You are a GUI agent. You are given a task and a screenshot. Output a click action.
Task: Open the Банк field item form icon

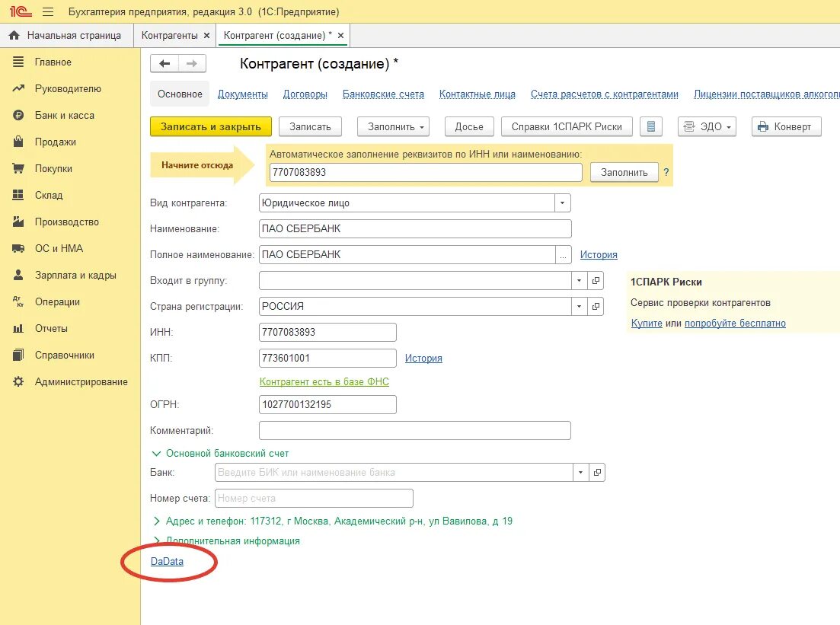click(597, 472)
